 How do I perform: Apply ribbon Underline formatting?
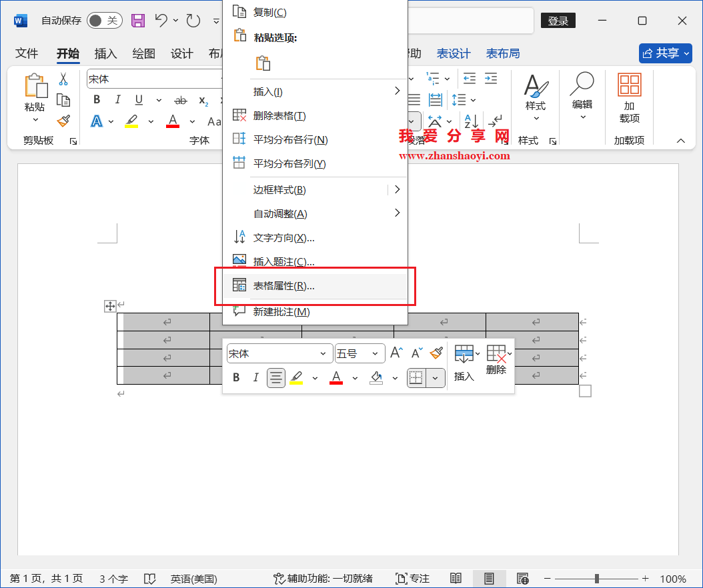click(x=139, y=99)
